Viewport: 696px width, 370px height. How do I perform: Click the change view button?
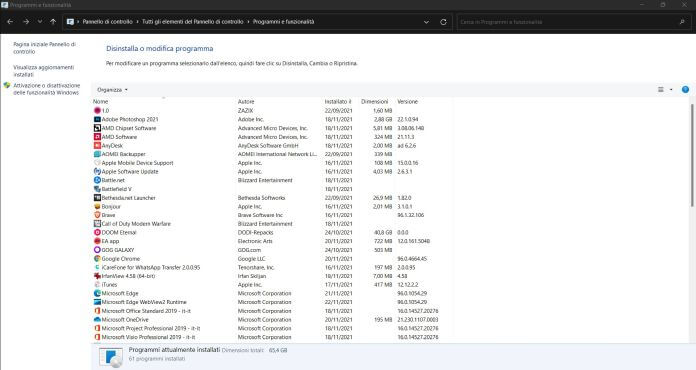click(660, 90)
